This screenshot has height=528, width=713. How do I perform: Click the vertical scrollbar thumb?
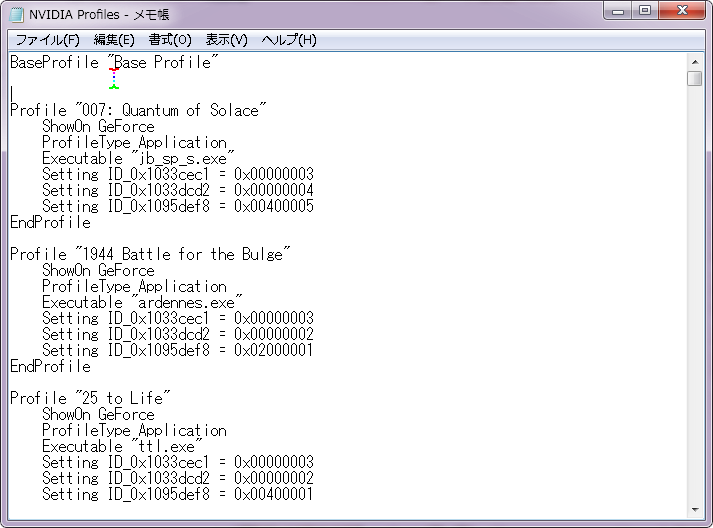[695, 78]
